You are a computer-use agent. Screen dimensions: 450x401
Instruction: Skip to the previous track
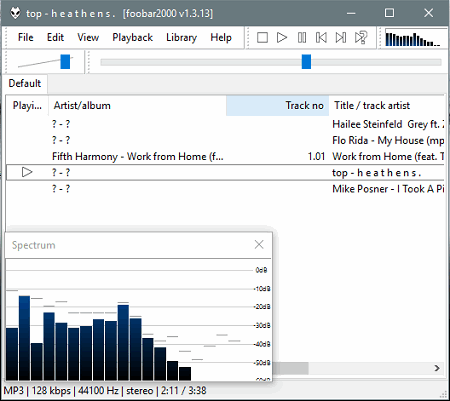[x=321, y=37]
